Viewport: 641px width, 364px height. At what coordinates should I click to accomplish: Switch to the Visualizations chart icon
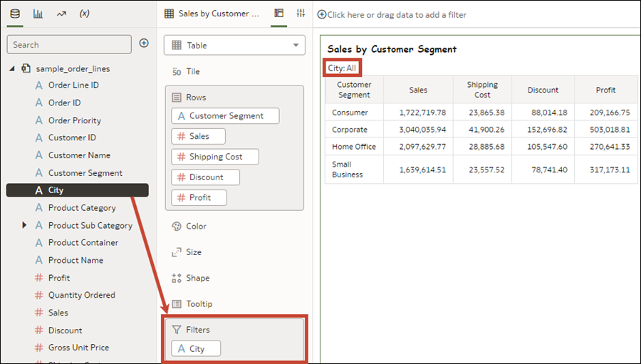pyautogui.click(x=38, y=14)
